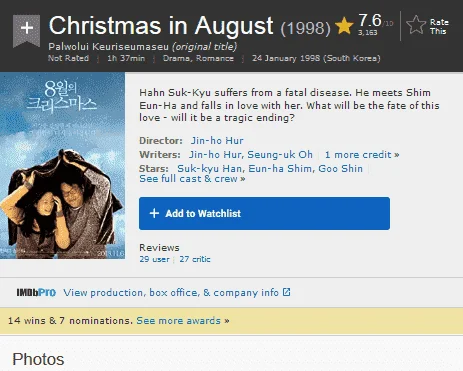Click the plus icon in the Add to Watchlist button
Image resolution: width=463 pixels, height=371 pixels.
[154, 213]
